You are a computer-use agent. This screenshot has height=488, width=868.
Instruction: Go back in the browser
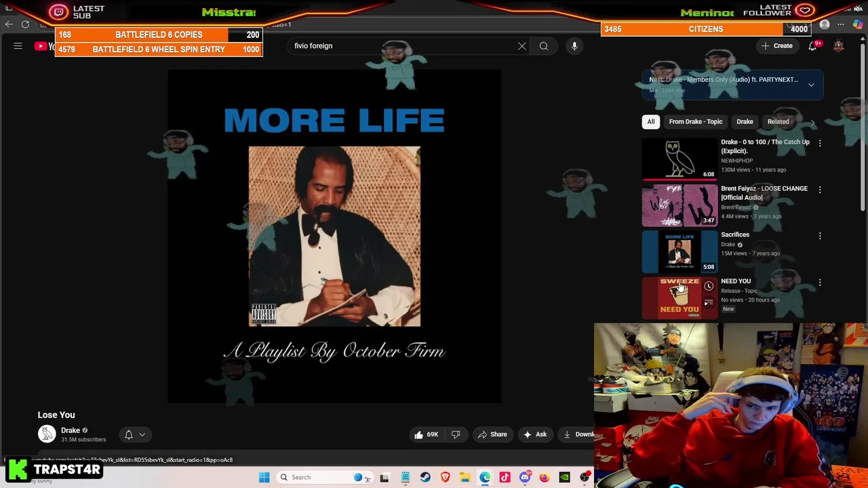point(9,24)
